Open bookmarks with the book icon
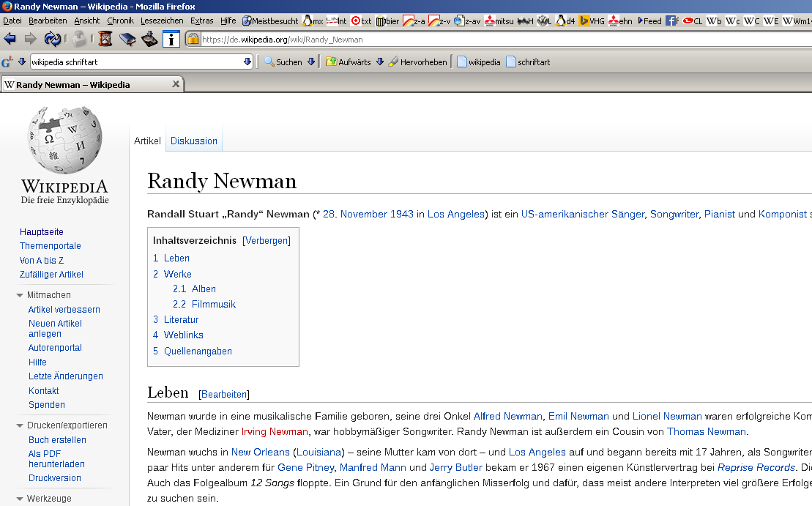The height and width of the screenshot is (506, 812). click(x=128, y=39)
